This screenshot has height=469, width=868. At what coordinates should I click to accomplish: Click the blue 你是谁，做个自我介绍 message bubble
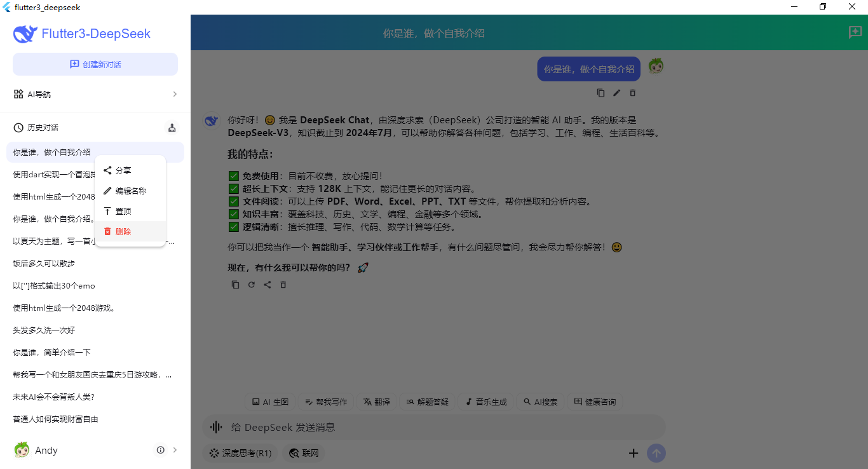(x=589, y=69)
